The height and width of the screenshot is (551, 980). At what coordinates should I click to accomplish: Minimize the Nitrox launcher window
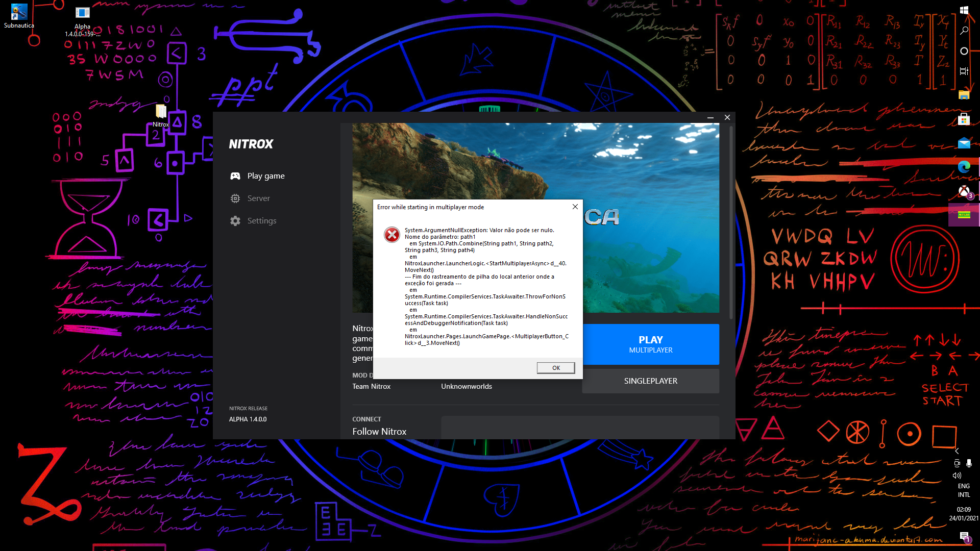[710, 117]
